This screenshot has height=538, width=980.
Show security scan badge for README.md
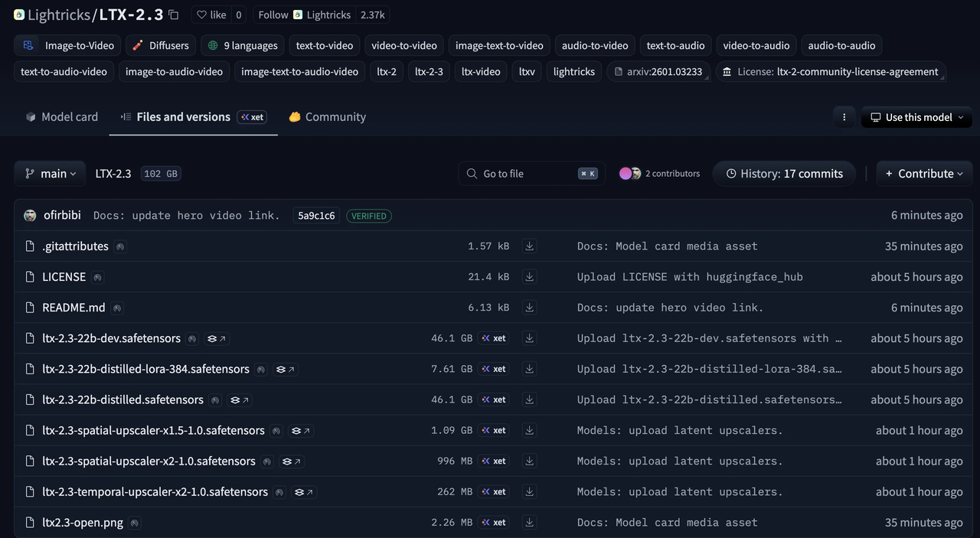[117, 308]
